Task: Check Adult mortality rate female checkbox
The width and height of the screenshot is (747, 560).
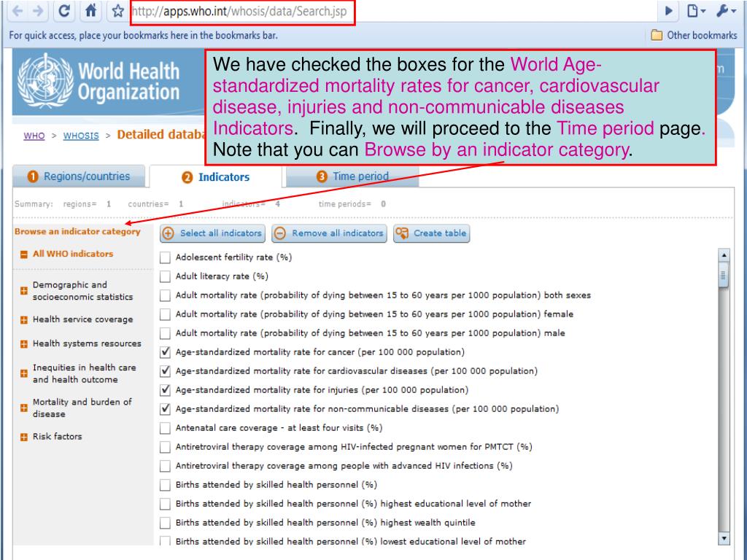Action: point(165,315)
